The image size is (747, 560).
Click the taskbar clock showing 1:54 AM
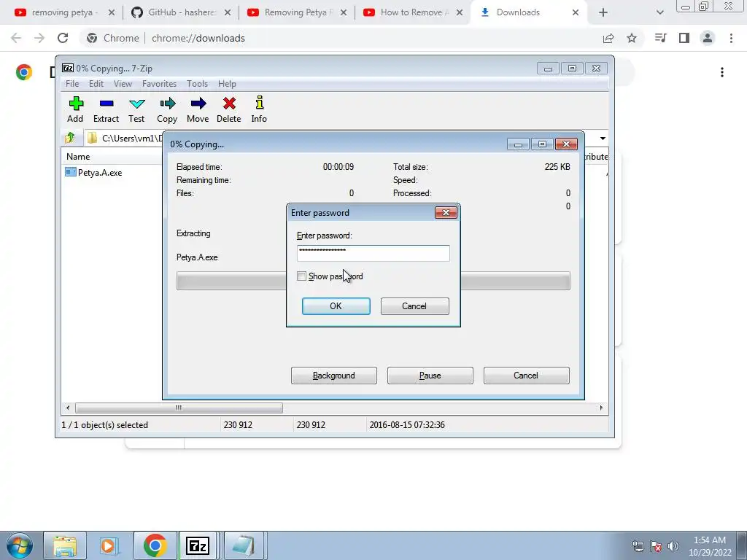pyautogui.click(x=710, y=546)
